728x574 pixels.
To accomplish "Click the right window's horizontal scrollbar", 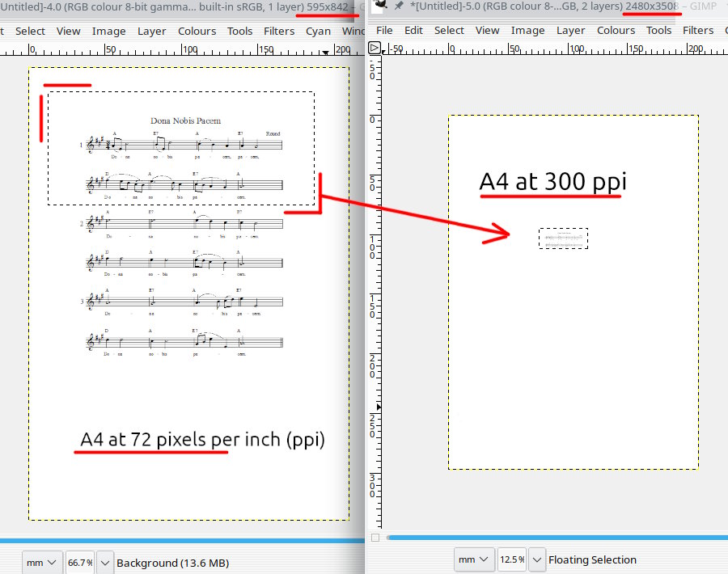I will [x=557, y=538].
